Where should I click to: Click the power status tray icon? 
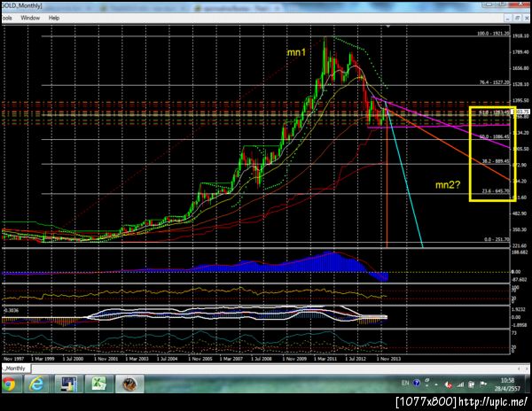(x=472, y=384)
